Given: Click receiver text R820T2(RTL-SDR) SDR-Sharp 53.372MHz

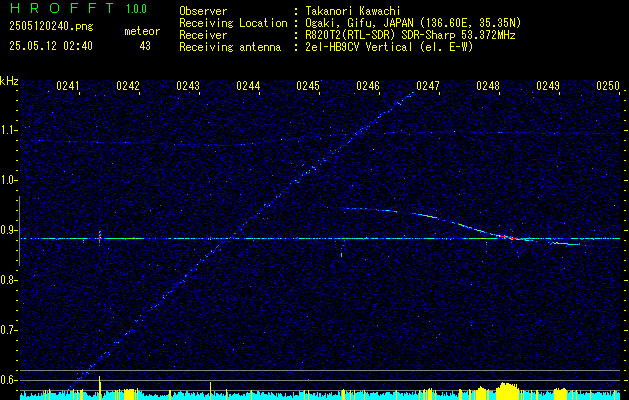Looking at the screenshot, I should [x=410, y=35].
